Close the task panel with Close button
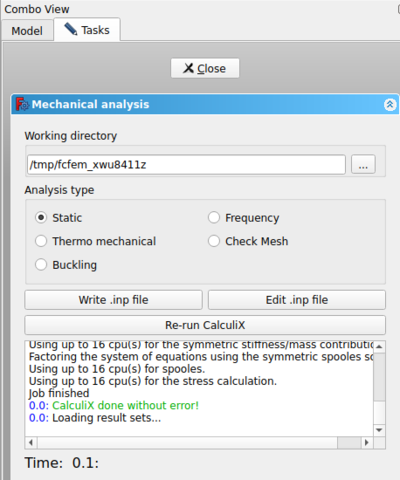 (205, 68)
